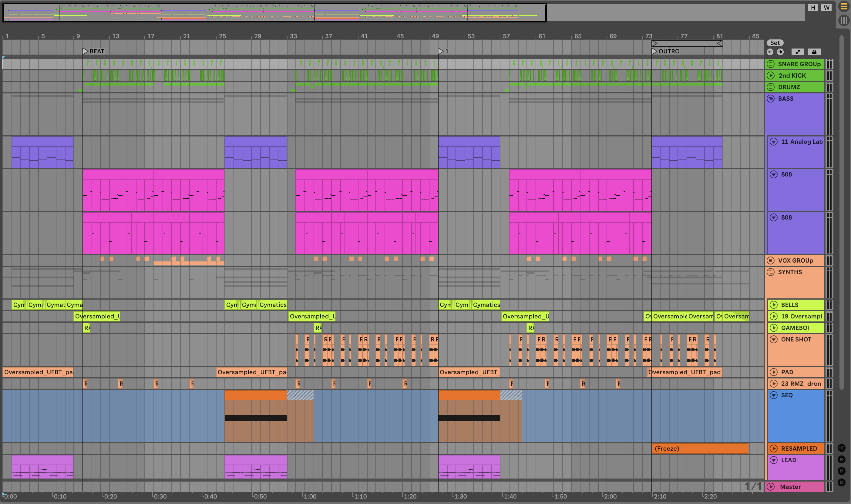Toggle the I-O section visibility button
The image size is (851, 504).
tap(842, 448)
